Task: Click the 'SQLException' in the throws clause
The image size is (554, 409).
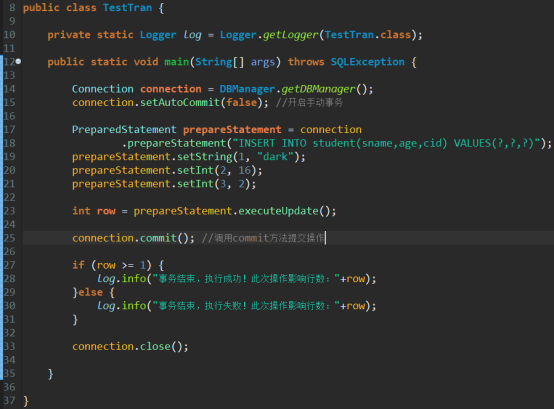Action: coord(367,62)
